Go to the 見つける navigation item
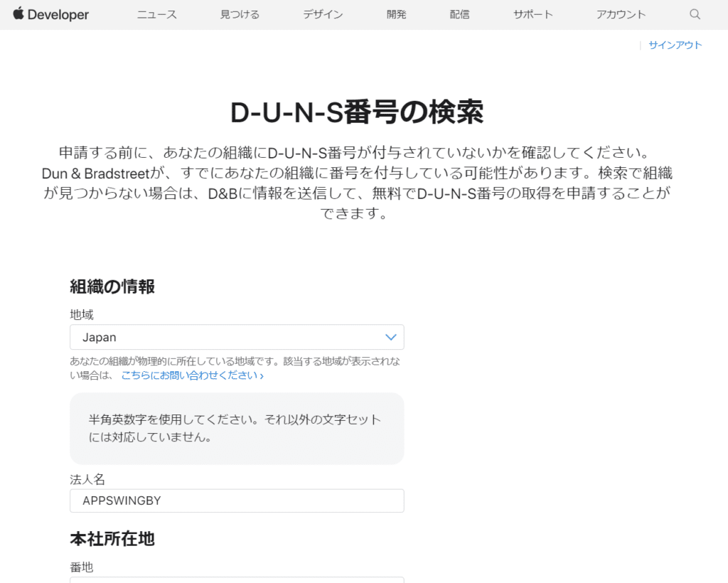Viewport: 728px width, 583px height. coord(240,14)
